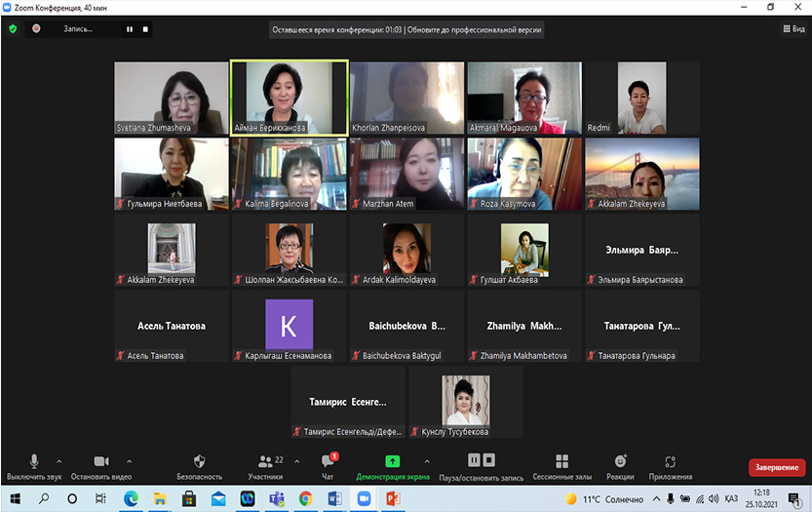812x512 pixels.
Task: Expand audio options arrow beside microphone
Action: point(59,461)
